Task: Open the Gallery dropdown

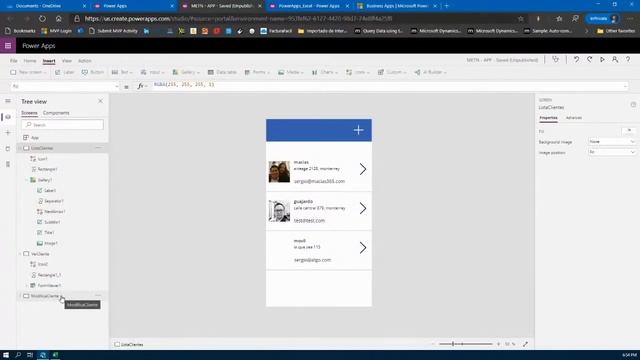Action: tap(186, 72)
